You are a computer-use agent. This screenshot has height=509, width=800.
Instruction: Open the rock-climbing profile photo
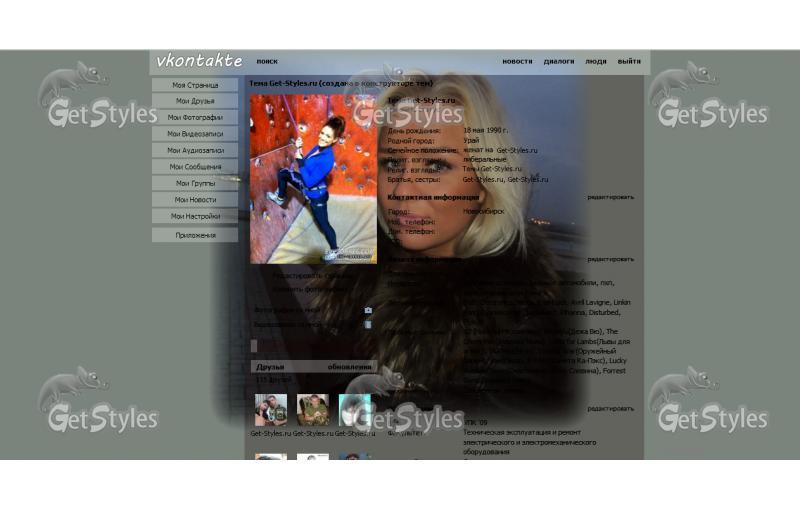click(x=313, y=179)
